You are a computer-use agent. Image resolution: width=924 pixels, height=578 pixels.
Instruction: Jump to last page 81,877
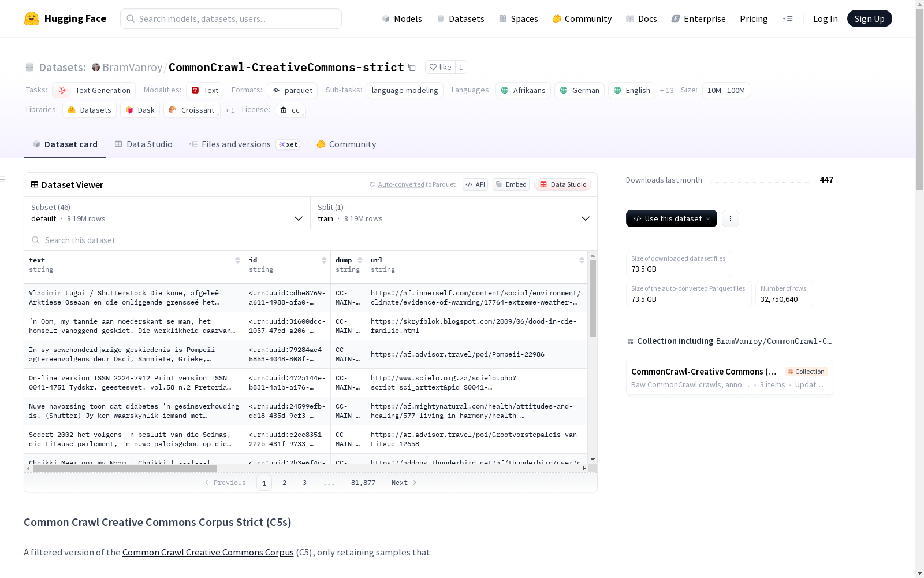coord(363,483)
